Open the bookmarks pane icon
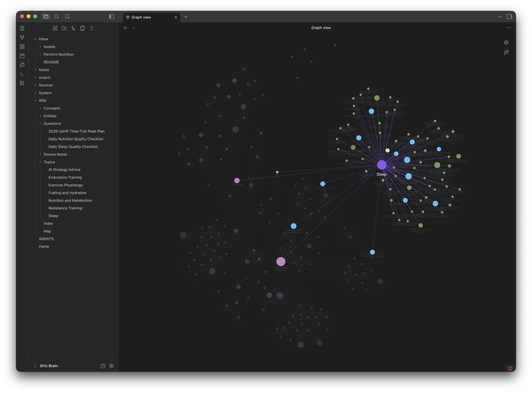 click(x=67, y=16)
